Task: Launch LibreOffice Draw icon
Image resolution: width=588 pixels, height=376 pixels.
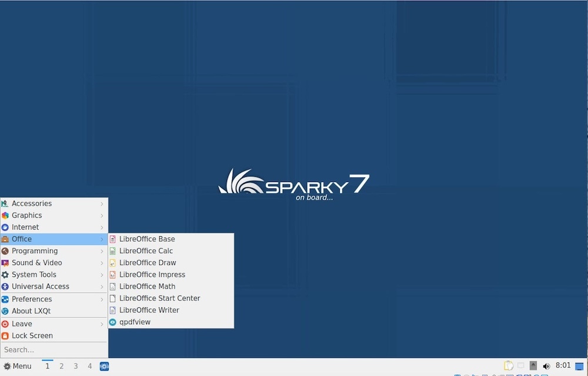Action: click(112, 263)
